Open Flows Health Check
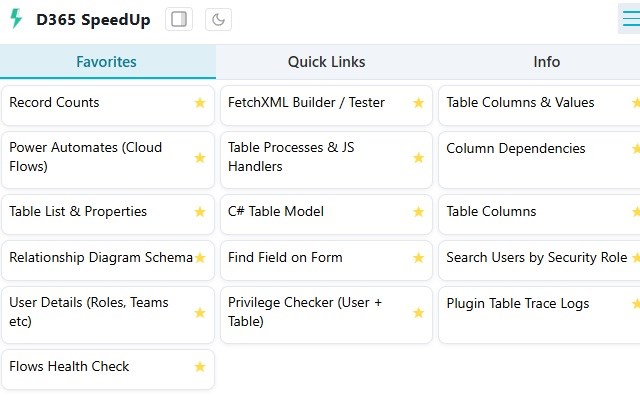 click(x=108, y=369)
